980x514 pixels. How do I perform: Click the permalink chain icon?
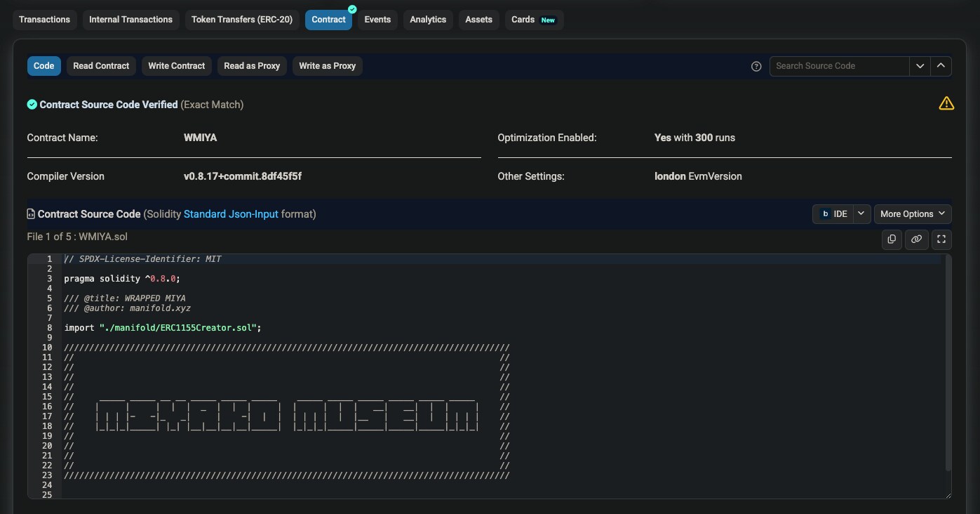(x=916, y=239)
